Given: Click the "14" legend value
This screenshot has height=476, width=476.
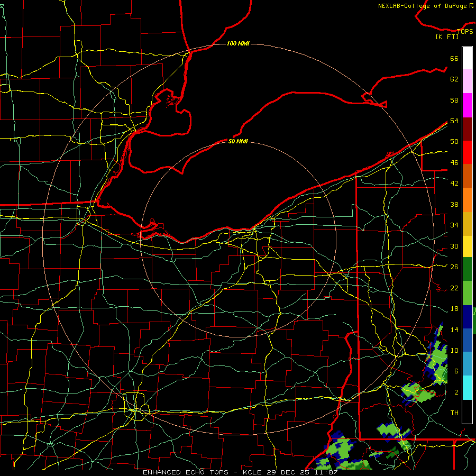Looking at the screenshot, I should (454, 329).
